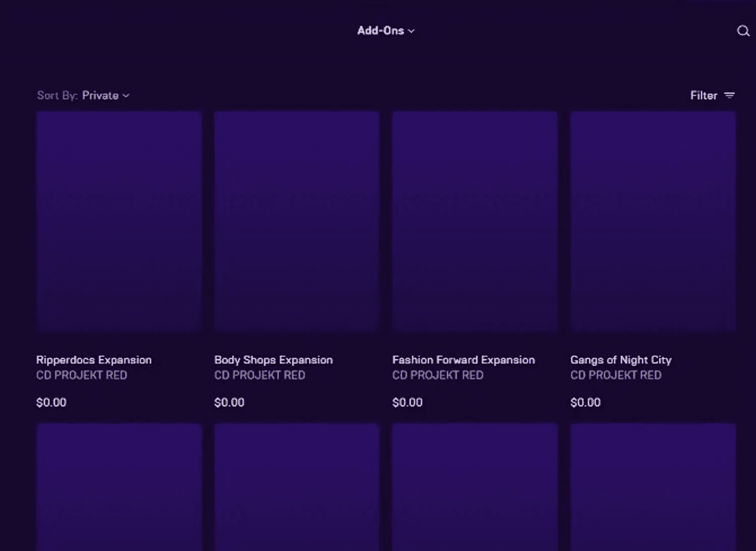
Task: Click the filter lines icon
Action: pyautogui.click(x=729, y=95)
